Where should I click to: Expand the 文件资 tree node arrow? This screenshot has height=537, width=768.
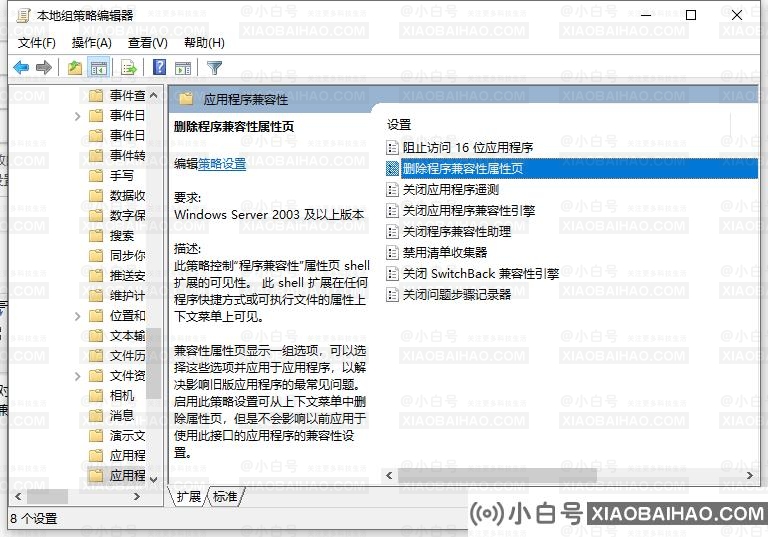tap(77, 376)
